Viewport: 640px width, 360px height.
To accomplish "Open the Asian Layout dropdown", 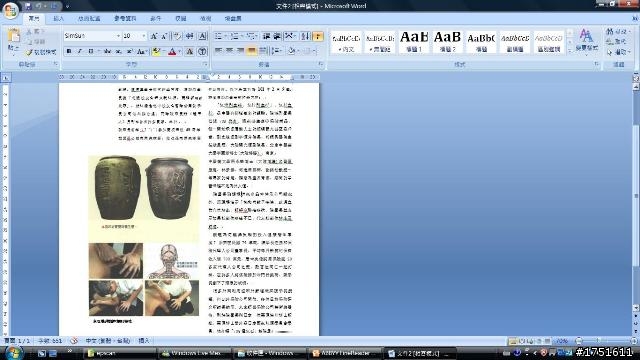I will point(290,36).
